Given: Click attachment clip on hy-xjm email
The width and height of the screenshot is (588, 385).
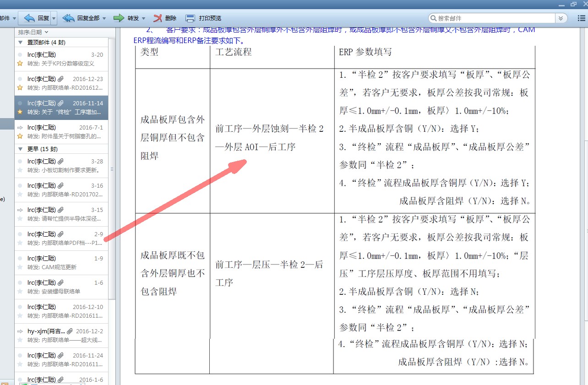Looking at the screenshot, I should click(70, 331).
